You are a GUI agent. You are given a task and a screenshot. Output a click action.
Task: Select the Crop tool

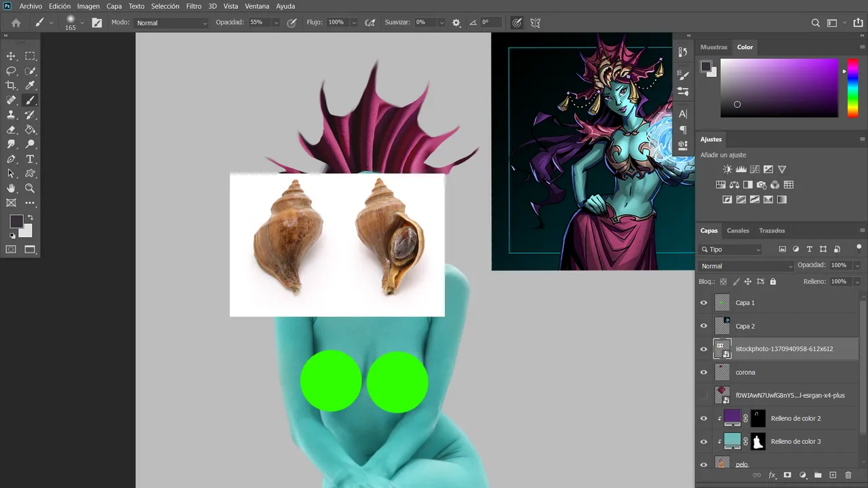click(x=11, y=85)
